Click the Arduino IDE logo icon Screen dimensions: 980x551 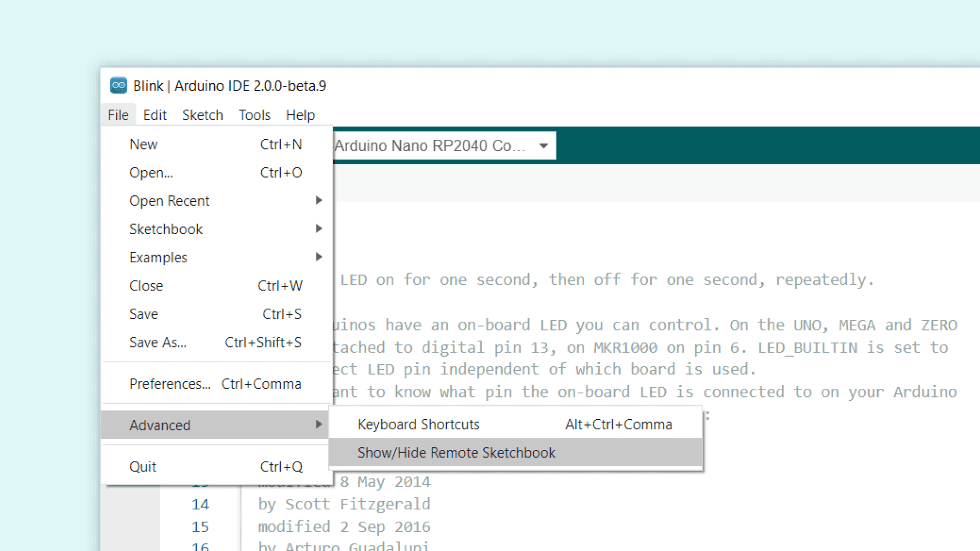118,85
